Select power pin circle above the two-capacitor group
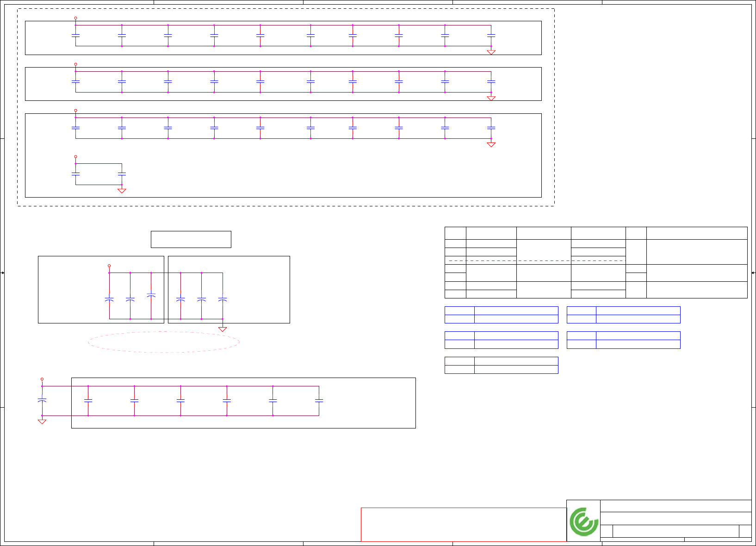The image size is (756, 546). pyautogui.click(x=76, y=157)
